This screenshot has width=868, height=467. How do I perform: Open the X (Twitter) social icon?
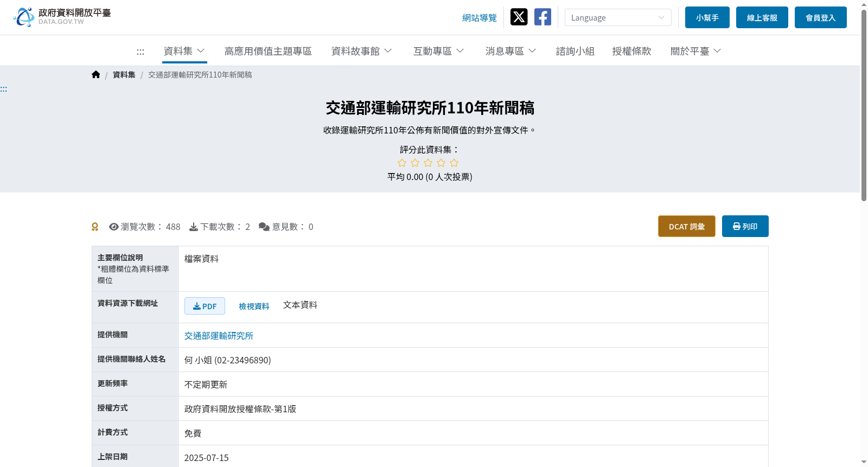pyautogui.click(x=519, y=17)
